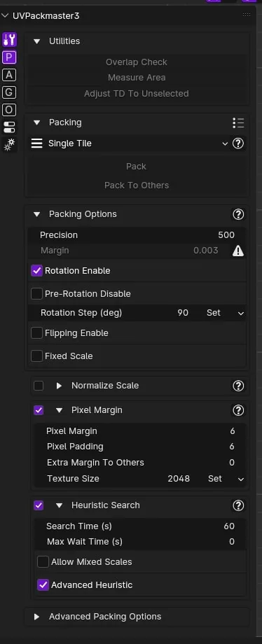Select the Packing P tab icon
The image size is (262, 644).
(x=9, y=57)
